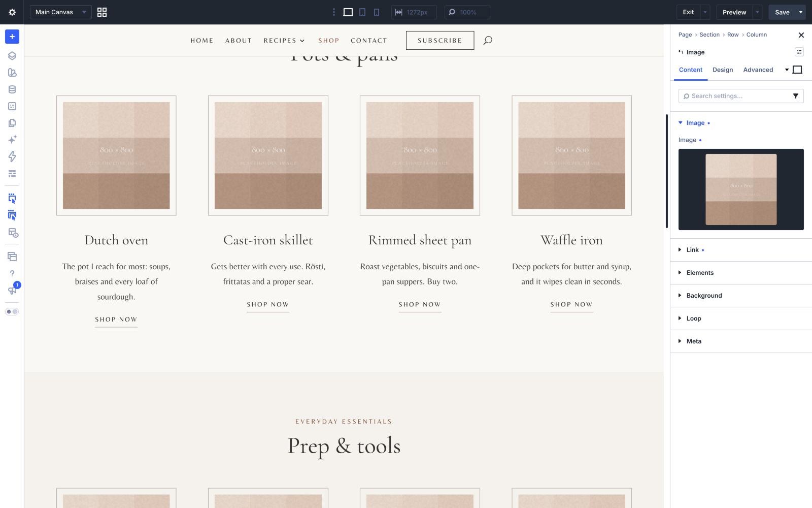
Task: Select the click-mode cursor icon
Action: tap(12, 199)
